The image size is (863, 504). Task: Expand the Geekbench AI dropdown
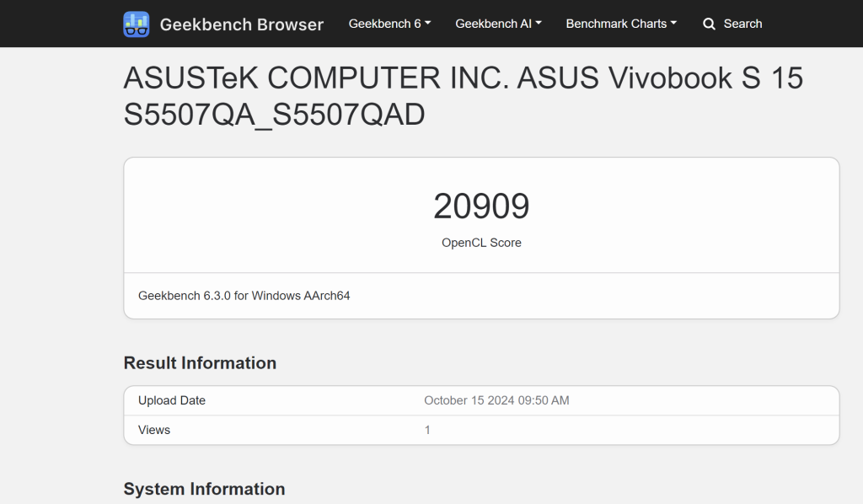coord(498,24)
